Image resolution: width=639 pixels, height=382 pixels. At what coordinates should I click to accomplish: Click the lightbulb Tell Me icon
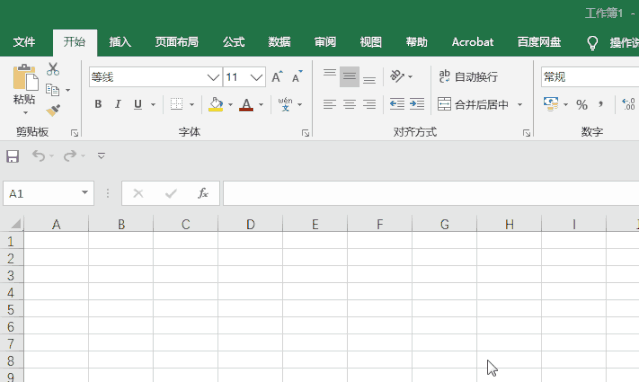point(593,42)
